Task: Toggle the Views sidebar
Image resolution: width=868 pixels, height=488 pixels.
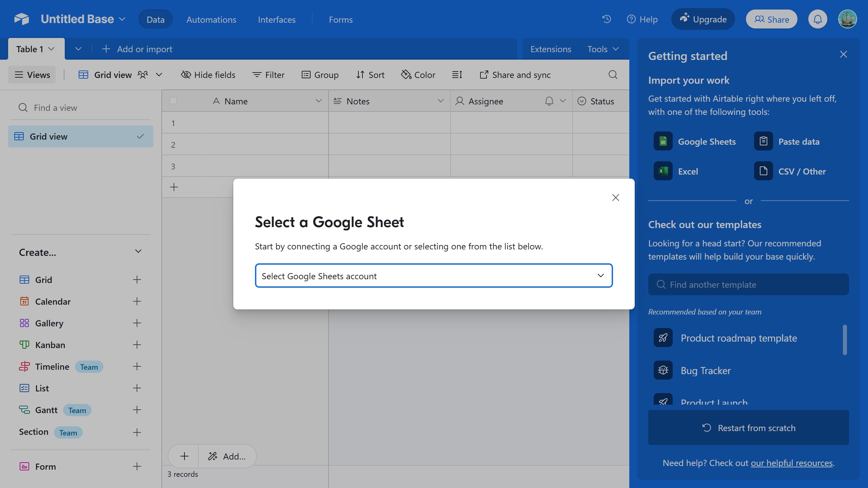Action: 32,75
